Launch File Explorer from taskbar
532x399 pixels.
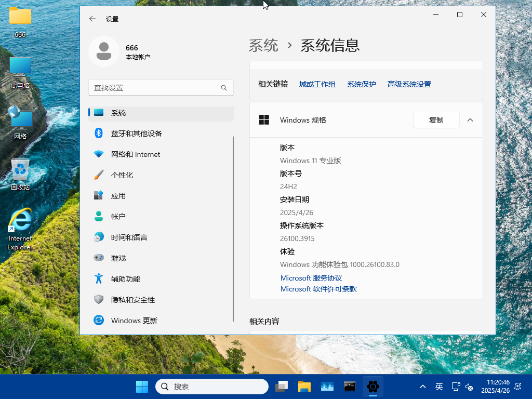click(304, 387)
